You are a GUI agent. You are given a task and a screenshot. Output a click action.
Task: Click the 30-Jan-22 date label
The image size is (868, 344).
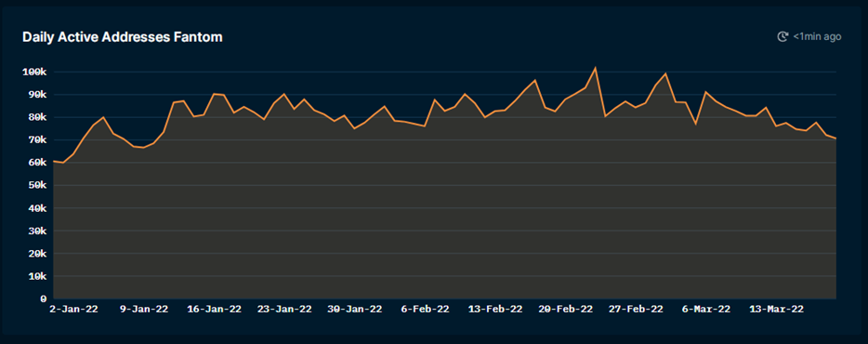pyautogui.click(x=355, y=309)
